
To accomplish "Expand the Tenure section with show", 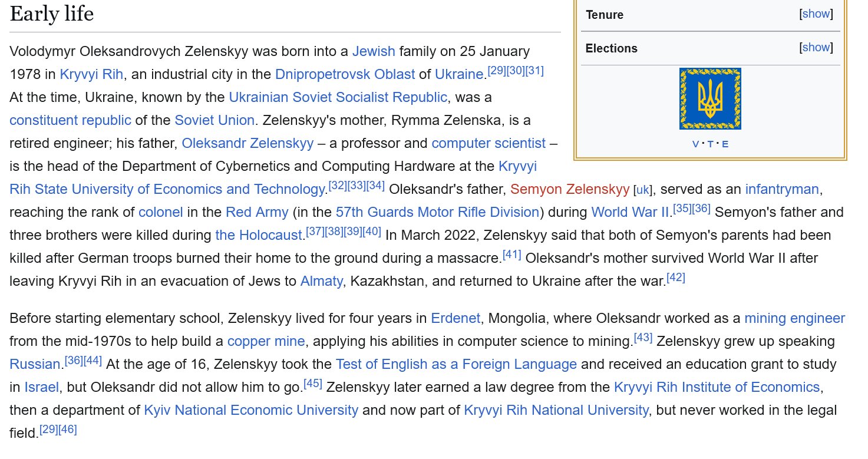I will tap(816, 14).
